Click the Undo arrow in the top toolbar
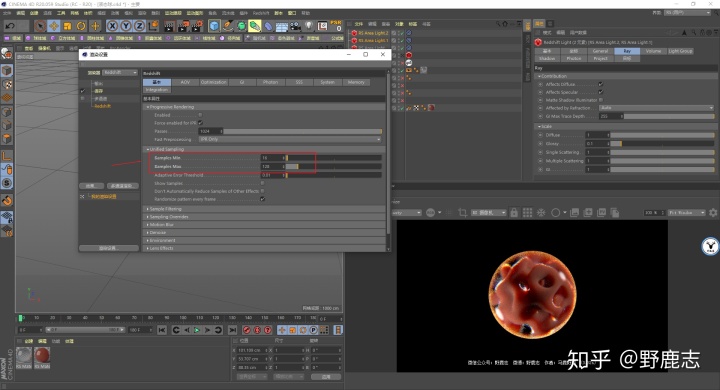This screenshot has width=720, height=390. pos(10,26)
